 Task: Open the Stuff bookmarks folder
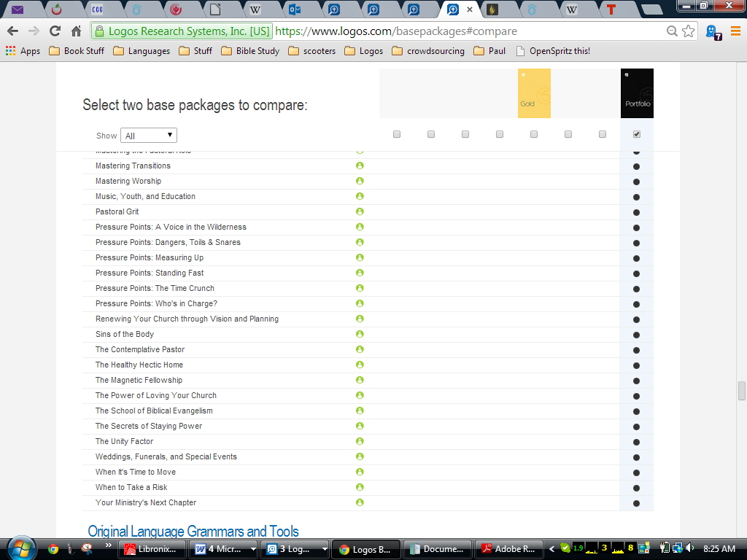(x=196, y=51)
